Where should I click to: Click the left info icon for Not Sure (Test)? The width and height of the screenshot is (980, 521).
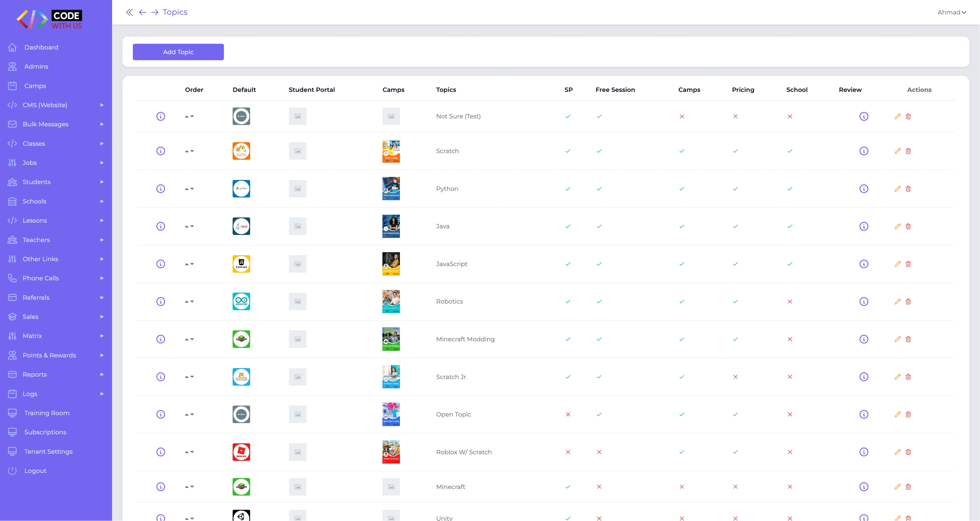(x=160, y=117)
